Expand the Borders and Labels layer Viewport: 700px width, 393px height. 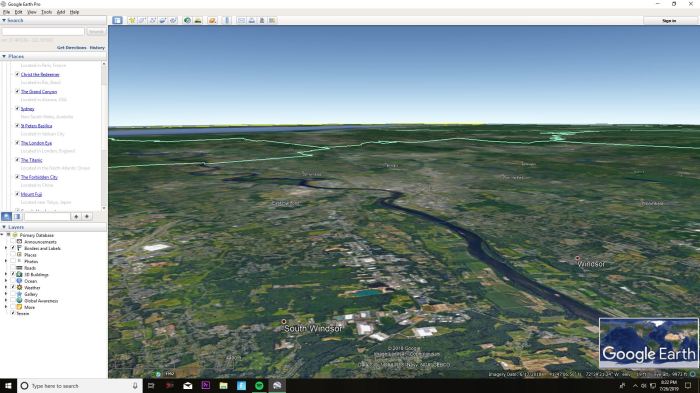coord(6,248)
